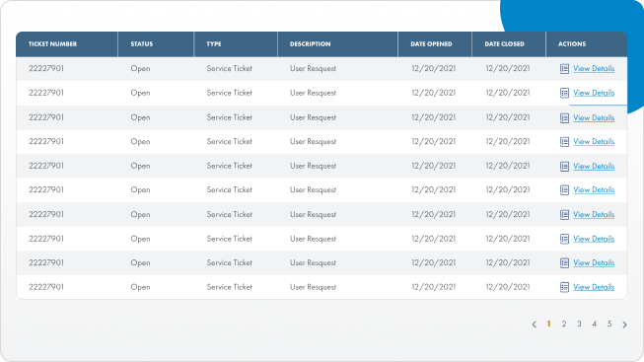Open View Details link in the last row
This screenshot has height=362, width=644.
point(594,287)
